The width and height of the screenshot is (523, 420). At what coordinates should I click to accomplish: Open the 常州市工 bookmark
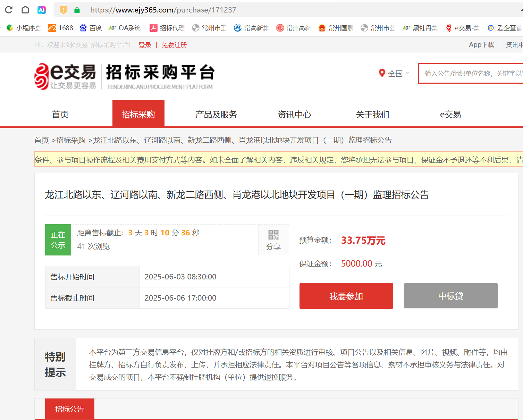[x=209, y=28]
